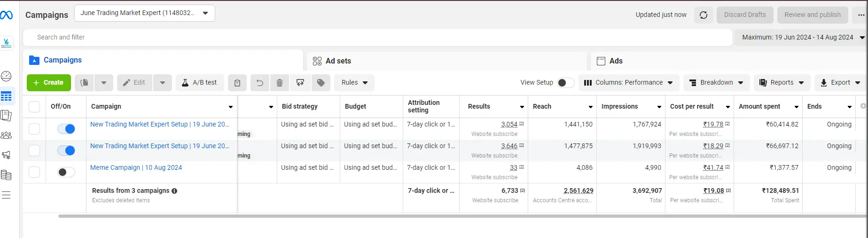Open the ad account selector dropdown
Image resolution: width=868 pixels, height=238 pixels.
[145, 13]
